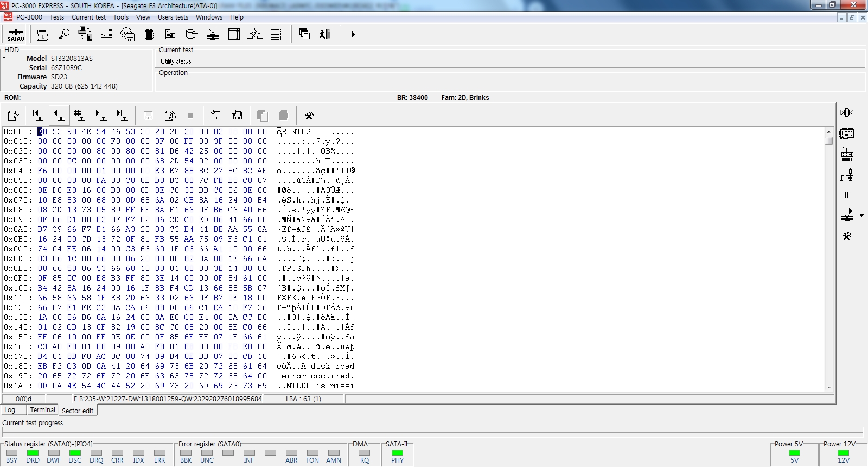Click the zero-fill icon on right sidebar
The image size is (868, 467).
tap(847, 112)
